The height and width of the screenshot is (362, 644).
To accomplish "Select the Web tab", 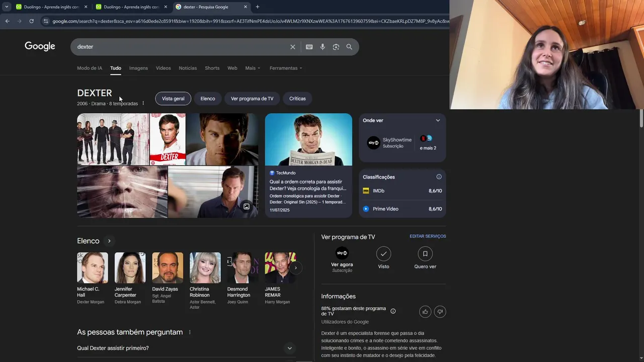I will tap(232, 68).
